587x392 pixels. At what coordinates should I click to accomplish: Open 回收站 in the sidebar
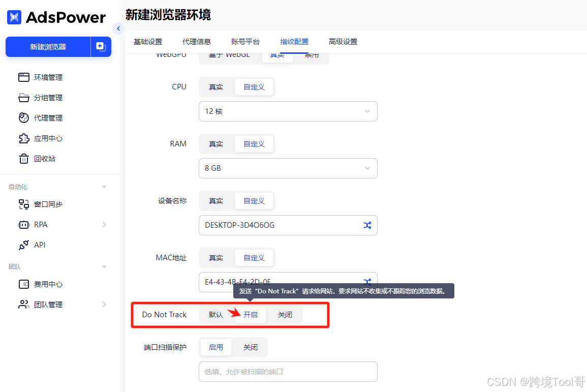point(45,159)
